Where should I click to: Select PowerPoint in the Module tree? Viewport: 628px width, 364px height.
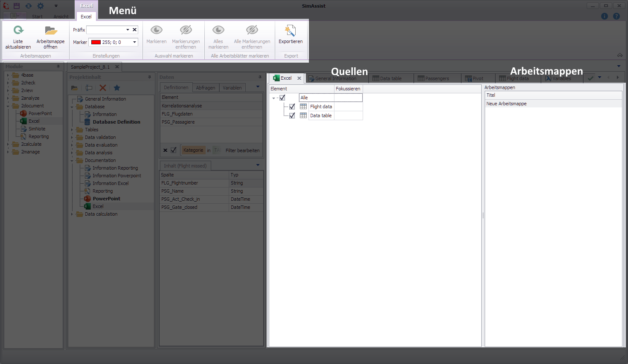pos(40,113)
